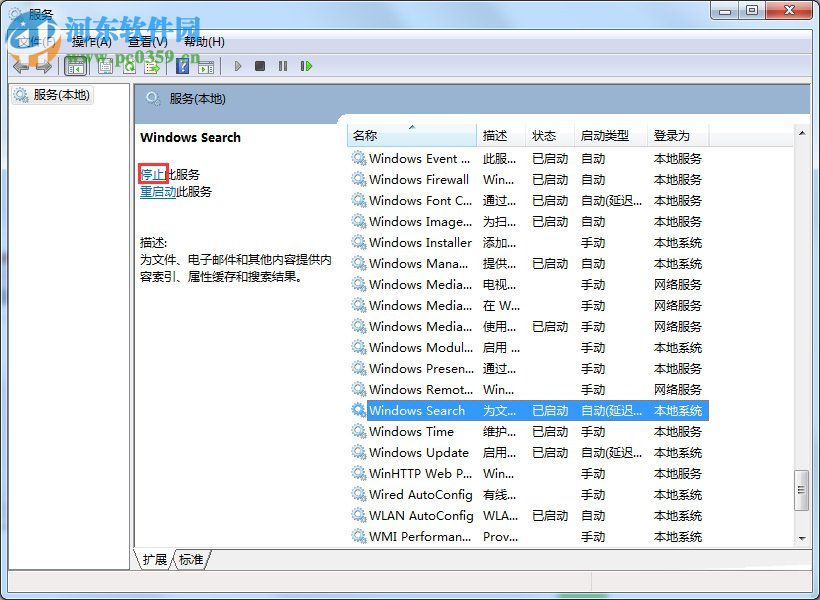Image resolution: width=820 pixels, height=600 pixels.
Task: Select 服务(本地) in the left tree pane
Action: tap(57, 94)
